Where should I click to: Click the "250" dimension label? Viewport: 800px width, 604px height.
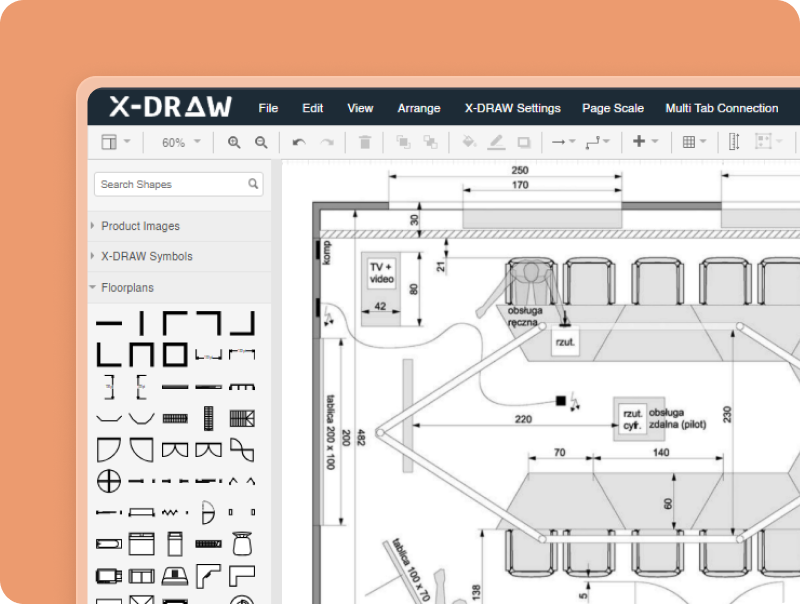pyautogui.click(x=519, y=170)
